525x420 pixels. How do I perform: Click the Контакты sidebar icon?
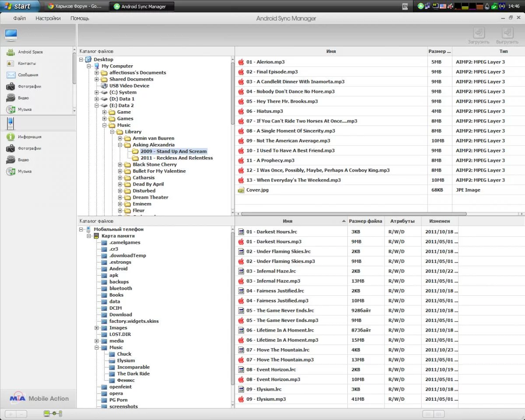tap(11, 63)
